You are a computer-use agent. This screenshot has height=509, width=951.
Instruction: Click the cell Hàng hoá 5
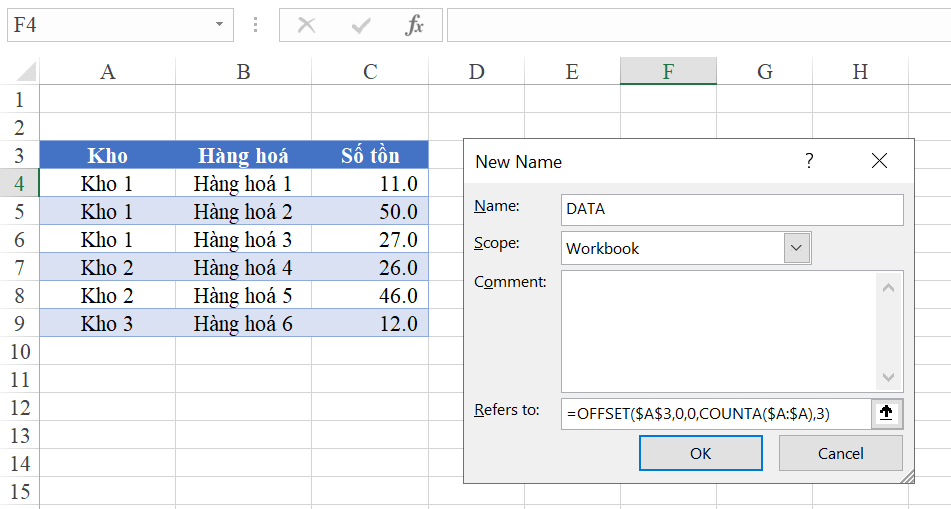click(243, 295)
